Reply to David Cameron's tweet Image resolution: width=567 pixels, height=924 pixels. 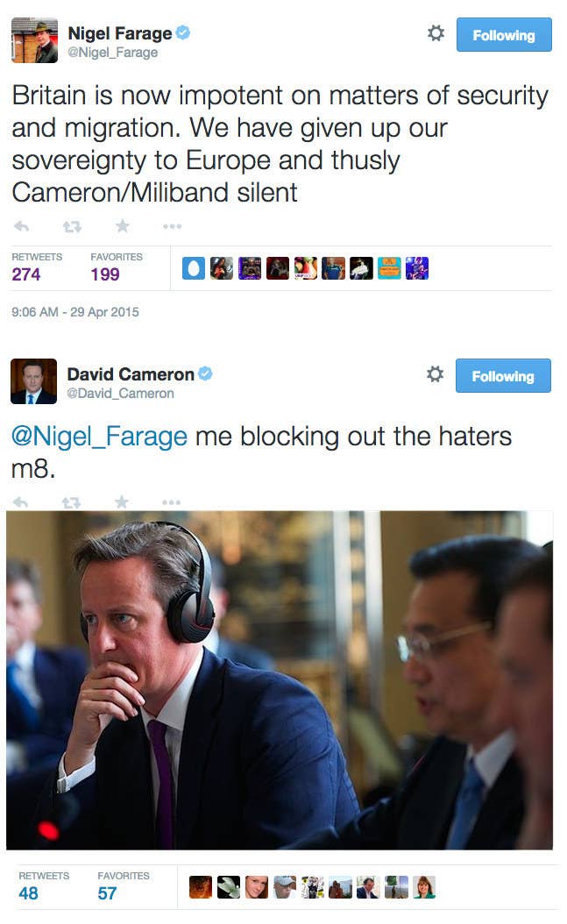(x=21, y=502)
